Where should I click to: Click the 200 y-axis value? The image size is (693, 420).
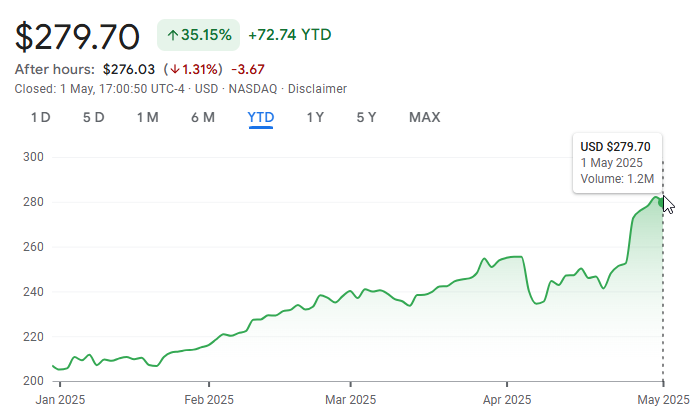coord(33,381)
